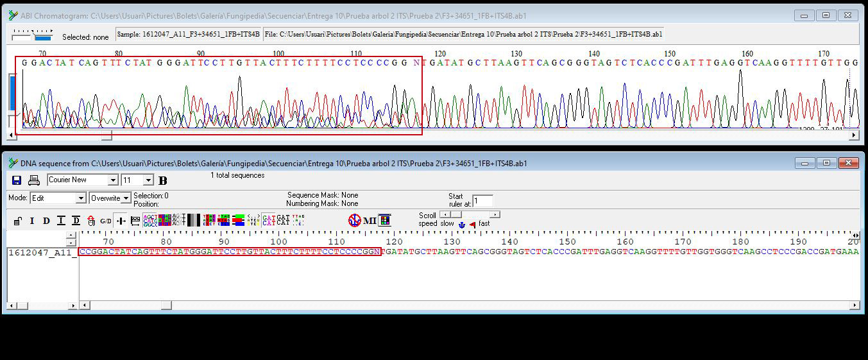Click the colored-background residues icon

[x=165, y=221]
